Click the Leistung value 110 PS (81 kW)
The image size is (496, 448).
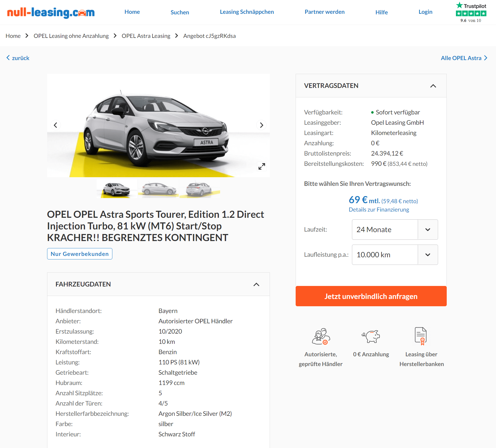[x=179, y=362]
